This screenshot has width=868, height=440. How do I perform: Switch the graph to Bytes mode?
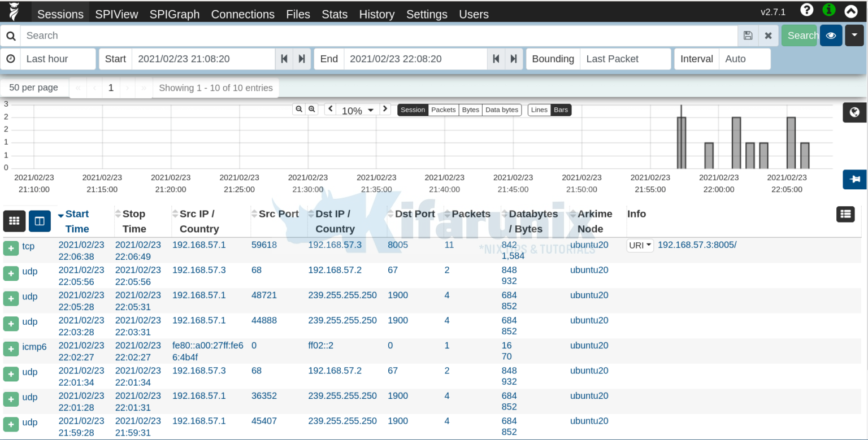pos(470,110)
